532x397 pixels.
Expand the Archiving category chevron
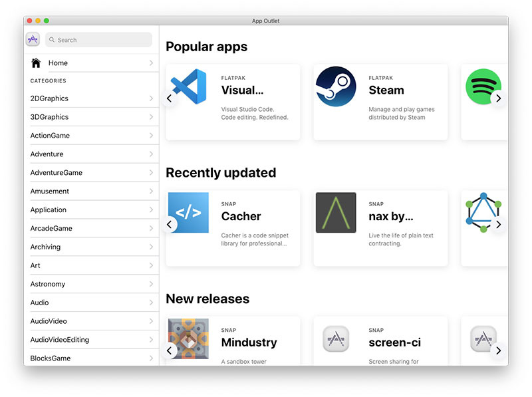(151, 247)
